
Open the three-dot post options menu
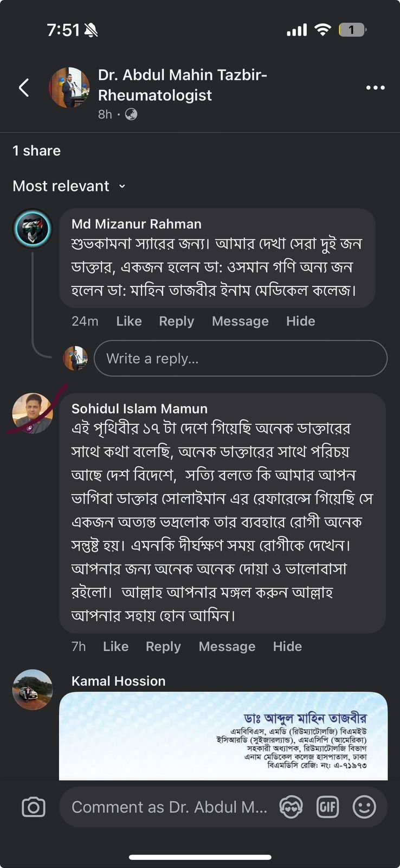(375, 87)
